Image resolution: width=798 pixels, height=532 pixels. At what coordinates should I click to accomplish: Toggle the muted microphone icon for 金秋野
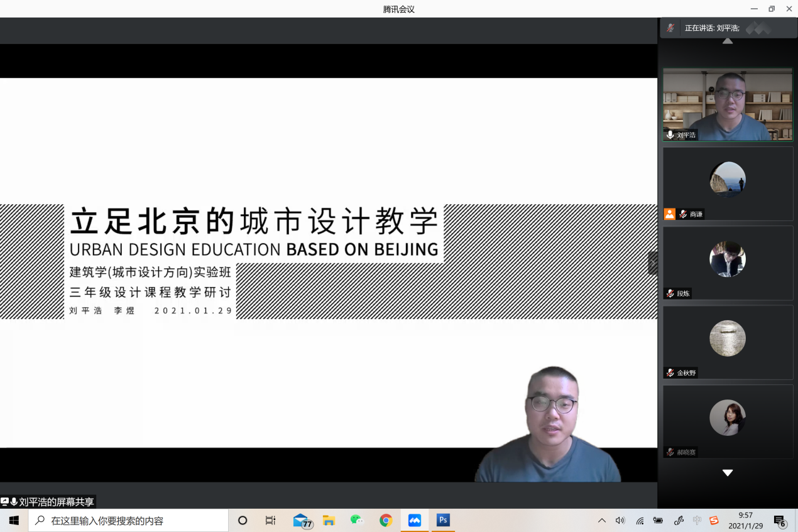670,373
